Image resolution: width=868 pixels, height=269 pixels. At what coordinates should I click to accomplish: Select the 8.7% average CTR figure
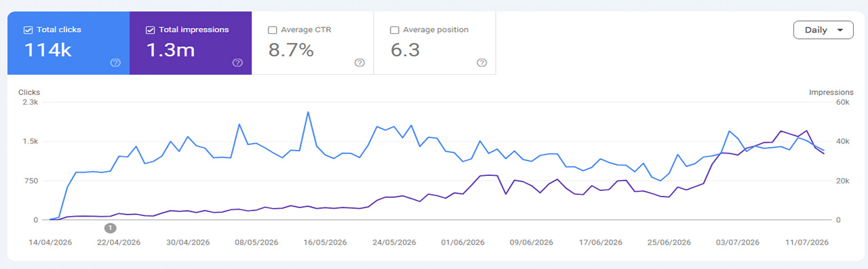pyautogui.click(x=292, y=50)
